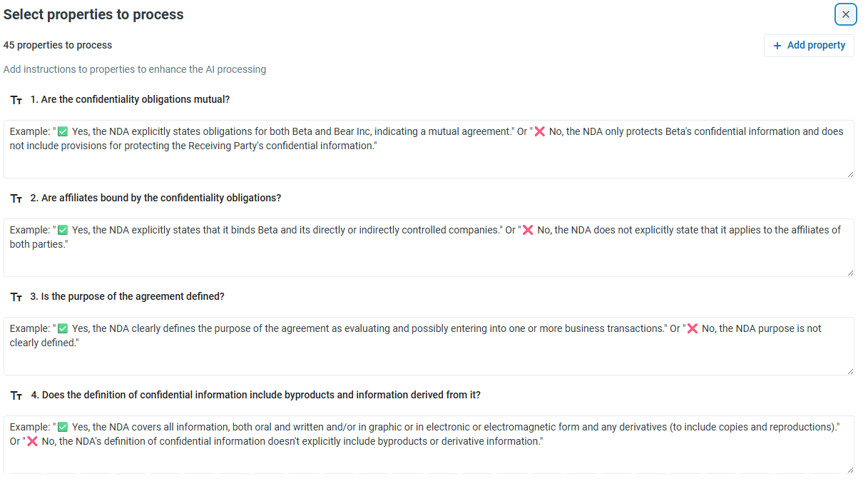
Task: Focus the instructions box for property 2
Action: [x=429, y=248]
